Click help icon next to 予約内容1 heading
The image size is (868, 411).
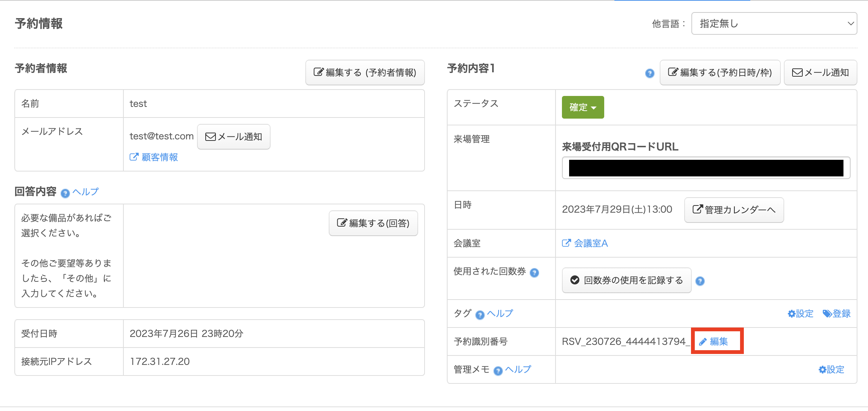(x=649, y=73)
